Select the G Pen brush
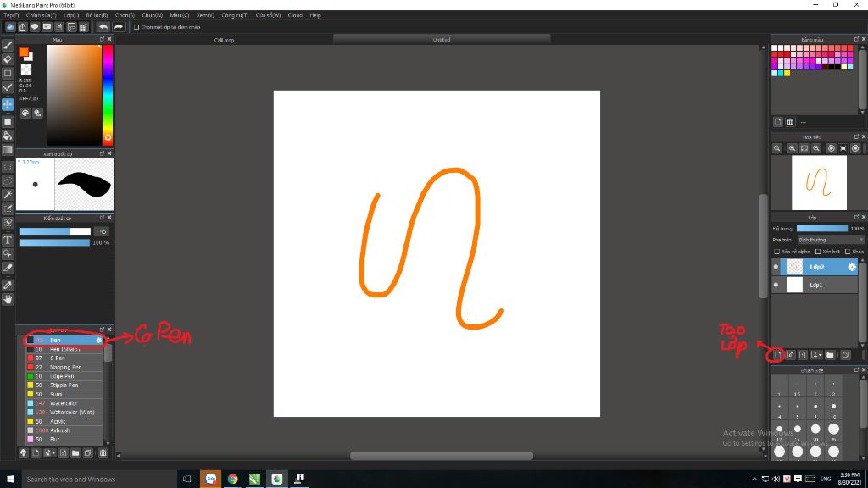 64,358
